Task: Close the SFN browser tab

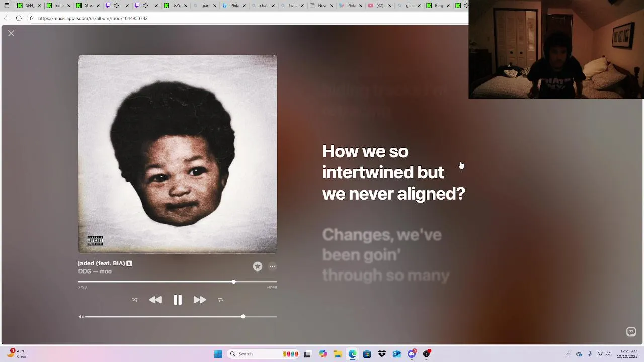Action: [x=39, y=6]
